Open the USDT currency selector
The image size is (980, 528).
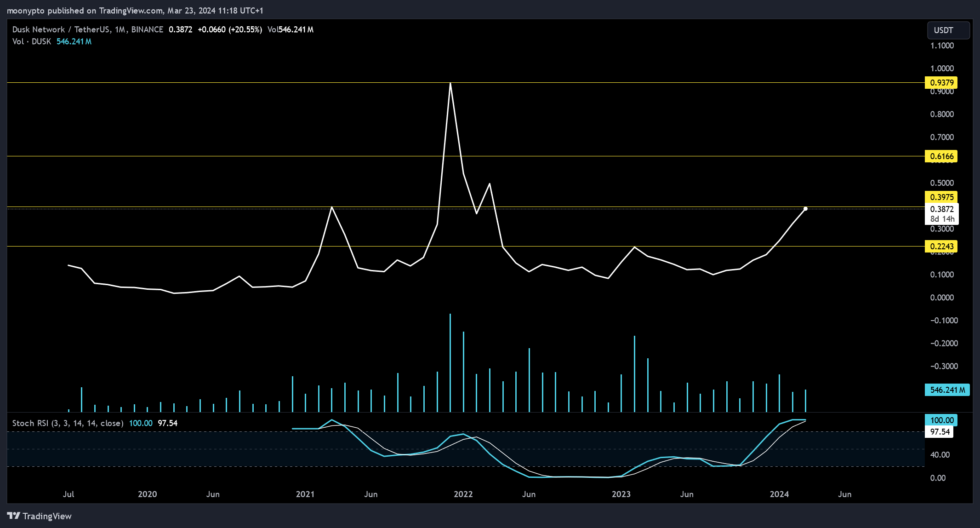pos(948,30)
